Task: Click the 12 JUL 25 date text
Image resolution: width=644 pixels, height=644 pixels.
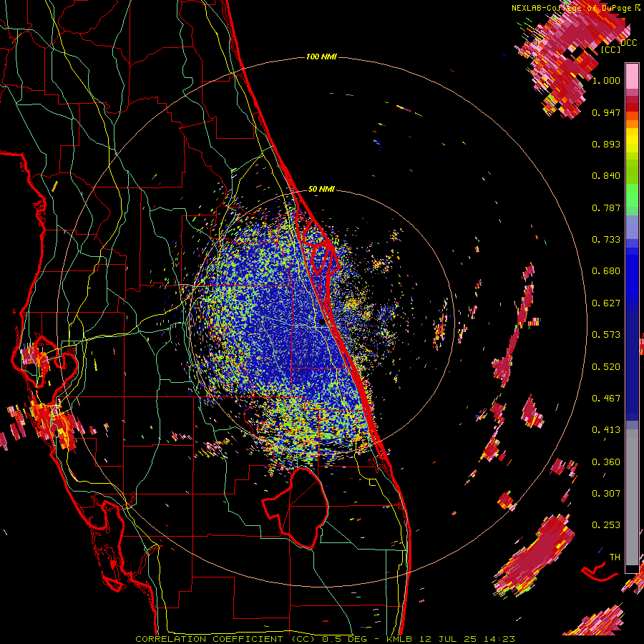Action: coord(448,639)
